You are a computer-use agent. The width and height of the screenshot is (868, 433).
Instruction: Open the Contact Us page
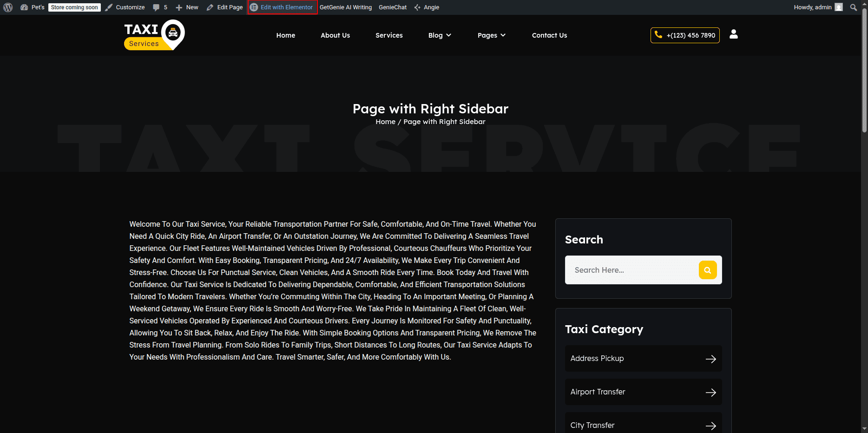[549, 35]
